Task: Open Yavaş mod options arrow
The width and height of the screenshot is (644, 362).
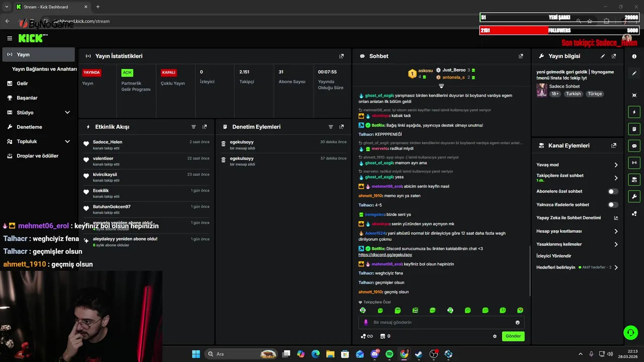Action: coord(616,165)
